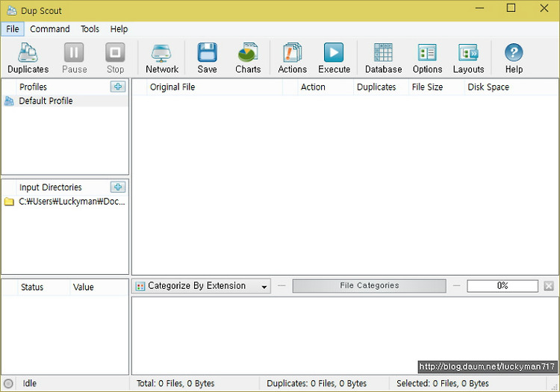
Task: Open the Charts pie icon
Action: (248, 57)
